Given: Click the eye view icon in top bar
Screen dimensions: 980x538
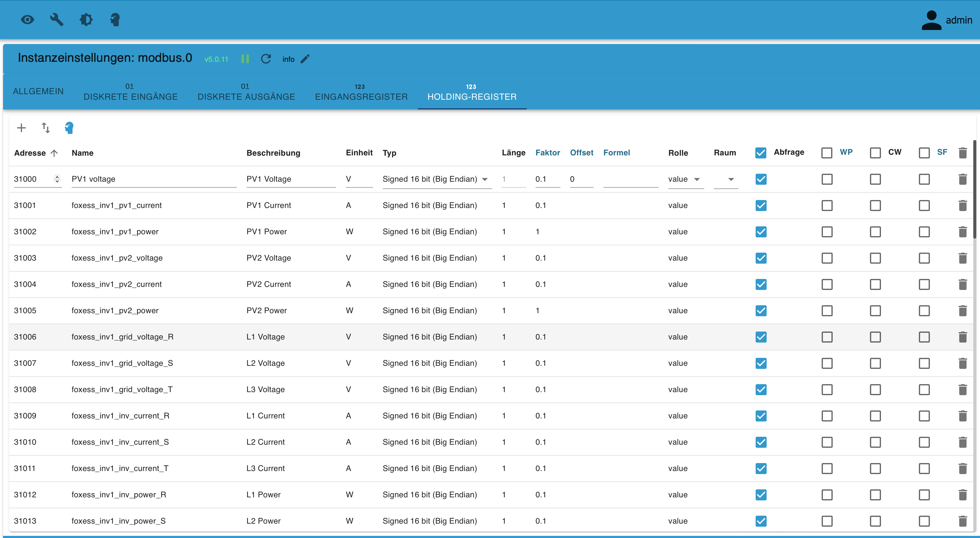Looking at the screenshot, I should point(28,19).
